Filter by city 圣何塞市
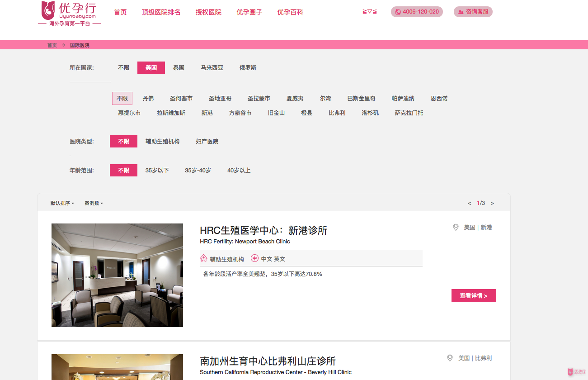 (x=181, y=99)
